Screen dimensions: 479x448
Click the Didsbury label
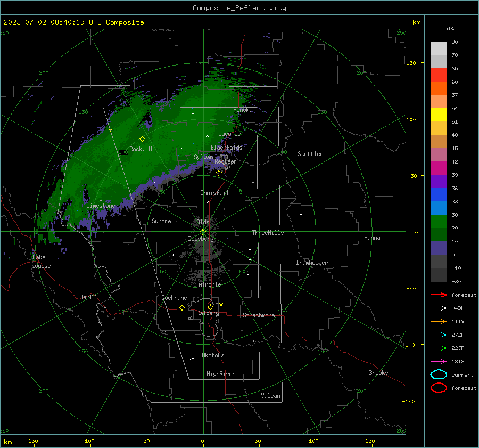(x=201, y=239)
